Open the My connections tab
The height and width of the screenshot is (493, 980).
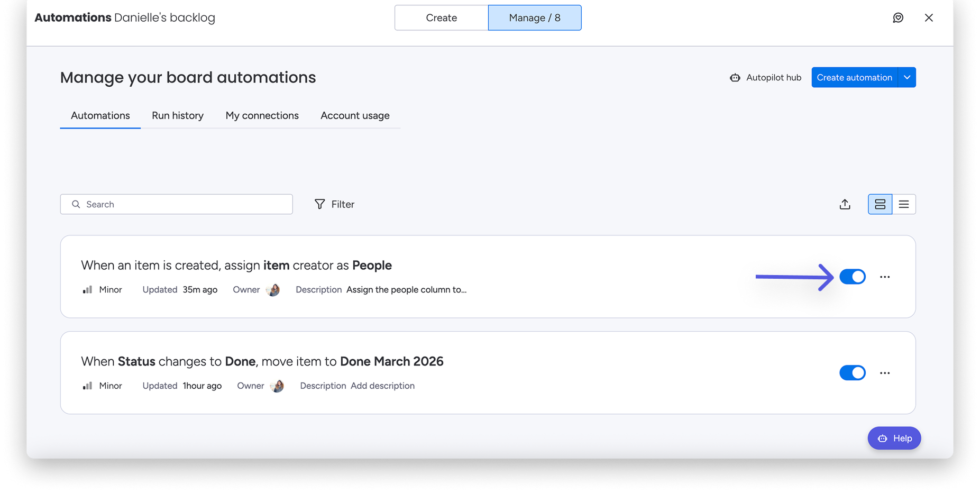[262, 116]
